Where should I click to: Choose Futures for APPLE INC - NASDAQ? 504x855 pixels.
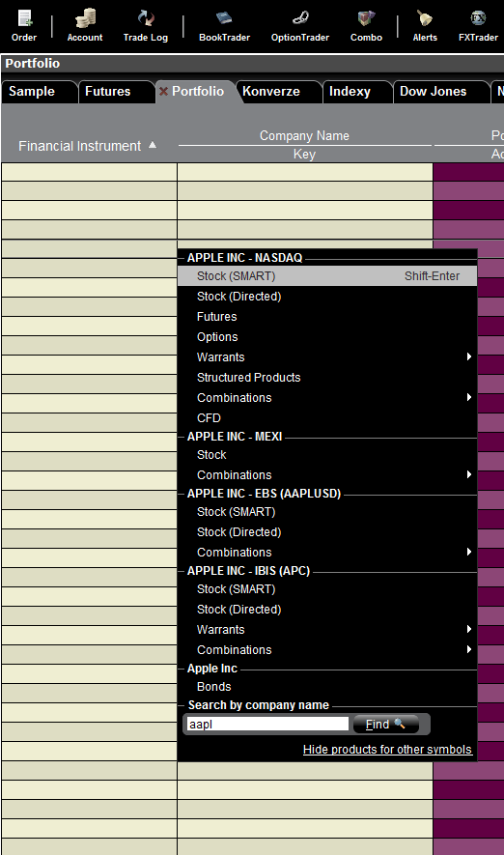coord(327,316)
